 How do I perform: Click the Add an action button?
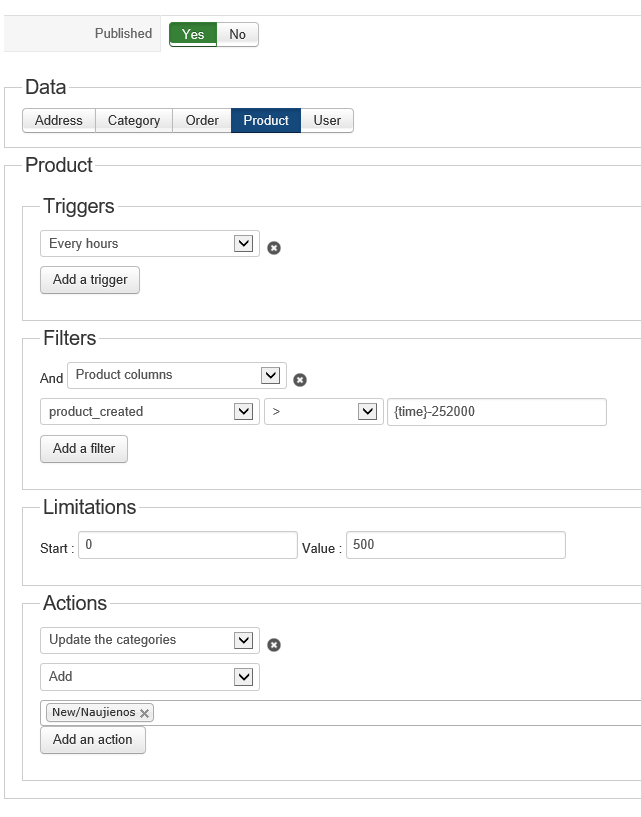[93, 740]
